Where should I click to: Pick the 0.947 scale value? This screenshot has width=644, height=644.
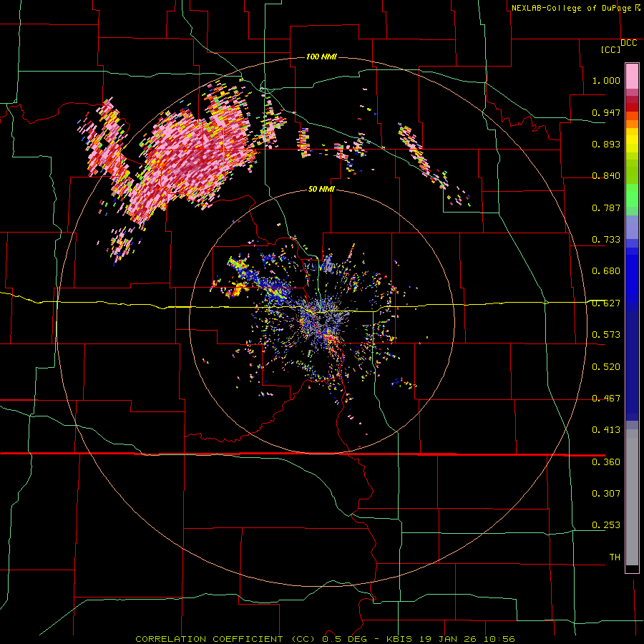pyautogui.click(x=606, y=112)
